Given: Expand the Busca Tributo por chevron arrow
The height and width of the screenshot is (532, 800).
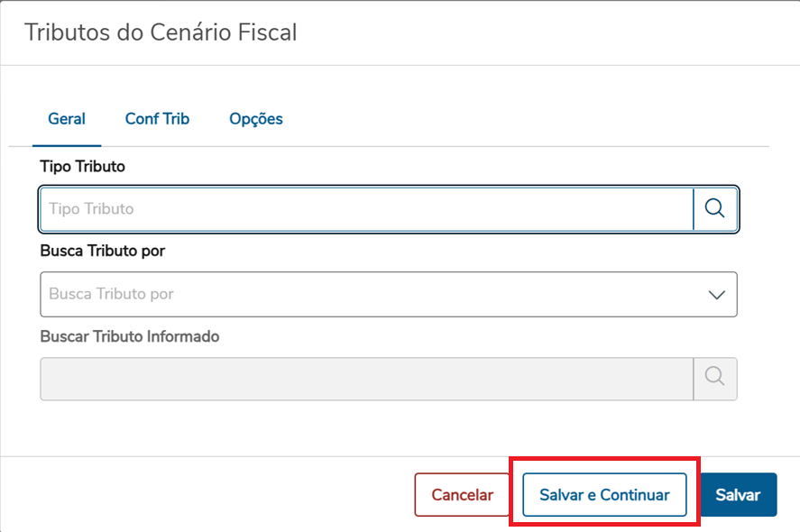Looking at the screenshot, I should point(717,295).
